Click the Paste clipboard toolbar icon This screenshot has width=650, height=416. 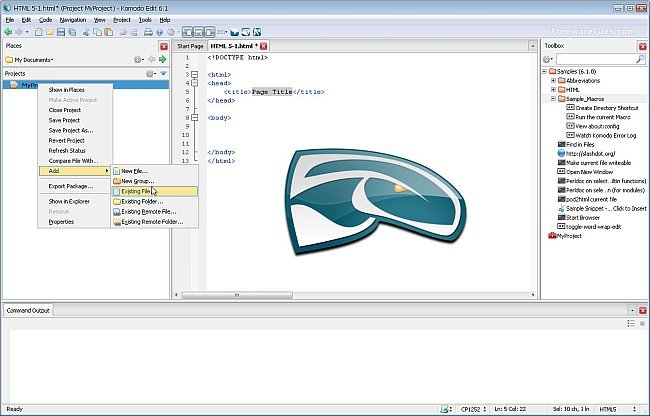[x=109, y=32]
